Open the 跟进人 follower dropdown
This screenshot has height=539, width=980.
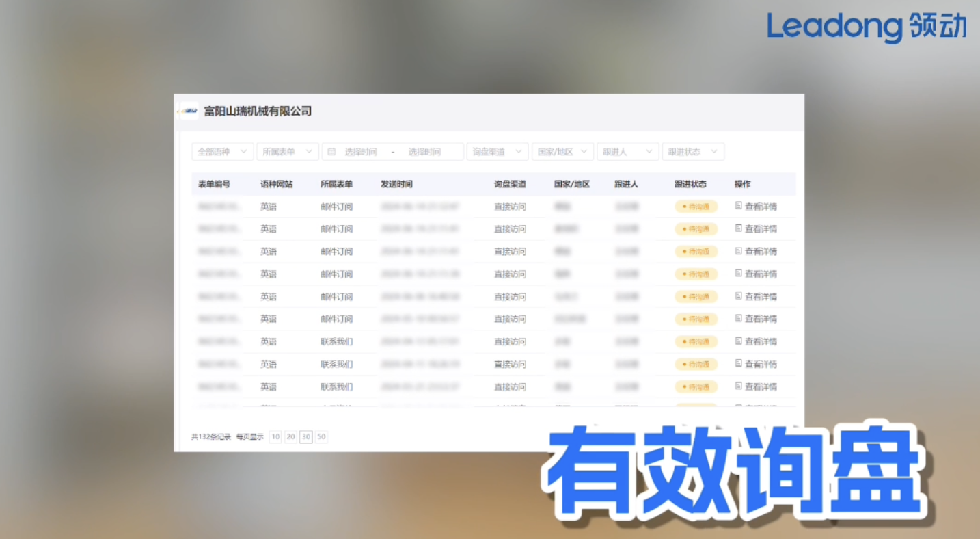[x=627, y=151]
